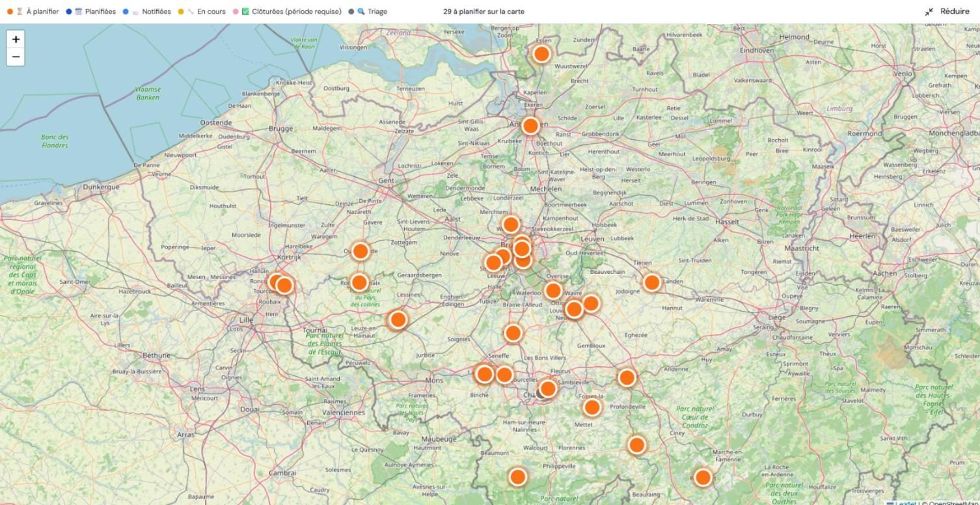This screenshot has width=980, height=505.
Task: Select the marker southwest of Philippeville
Action: click(x=517, y=477)
